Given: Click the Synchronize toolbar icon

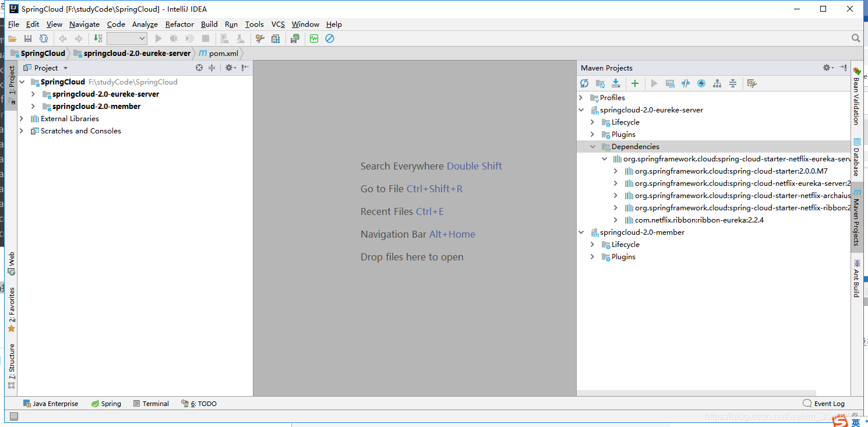Looking at the screenshot, I should click(x=44, y=38).
